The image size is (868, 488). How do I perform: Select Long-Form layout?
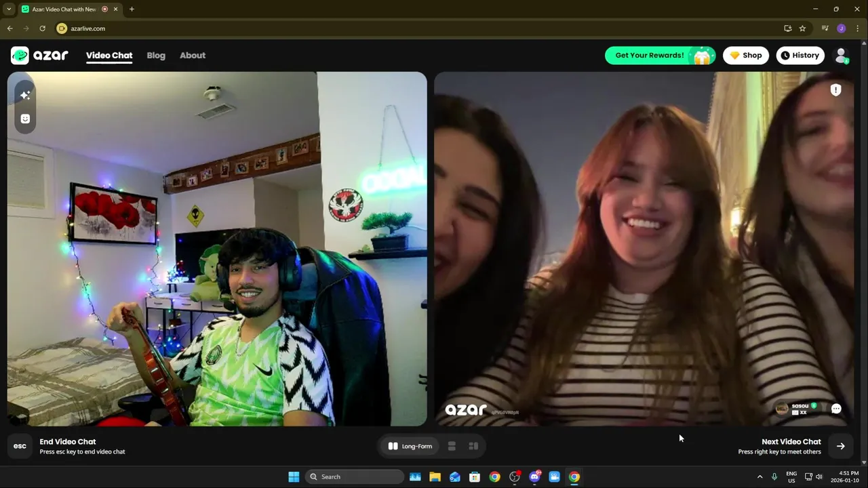pyautogui.click(x=410, y=446)
